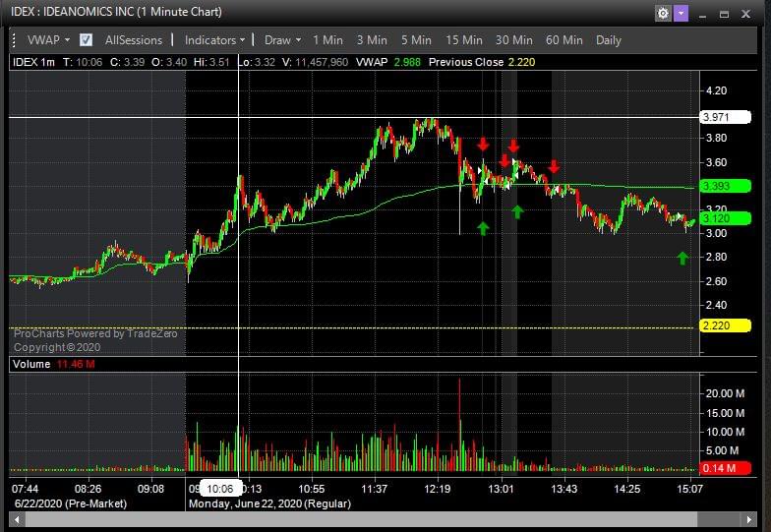The image size is (771, 532).
Task: Click the green 3.120 last price tag
Action: click(726, 218)
